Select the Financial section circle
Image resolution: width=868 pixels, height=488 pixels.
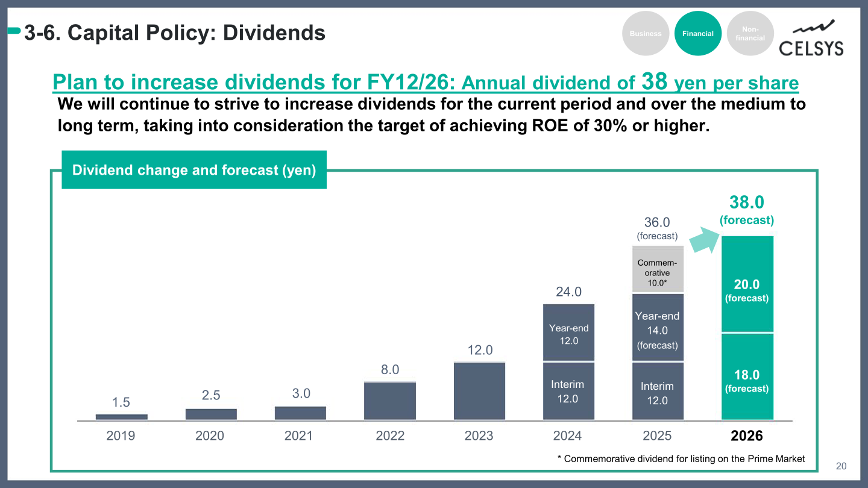pyautogui.click(x=698, y=34)
